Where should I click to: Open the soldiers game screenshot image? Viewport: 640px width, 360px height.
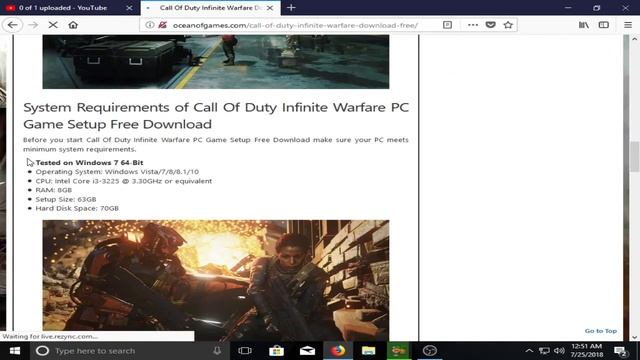coord(216,280)
